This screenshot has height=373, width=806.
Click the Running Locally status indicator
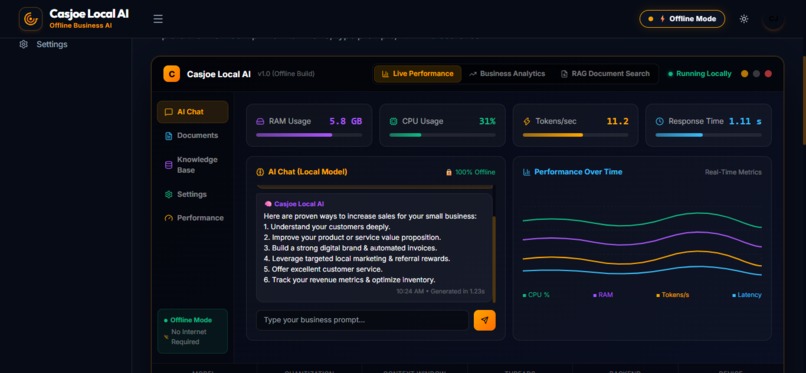(x=699, y=73)
